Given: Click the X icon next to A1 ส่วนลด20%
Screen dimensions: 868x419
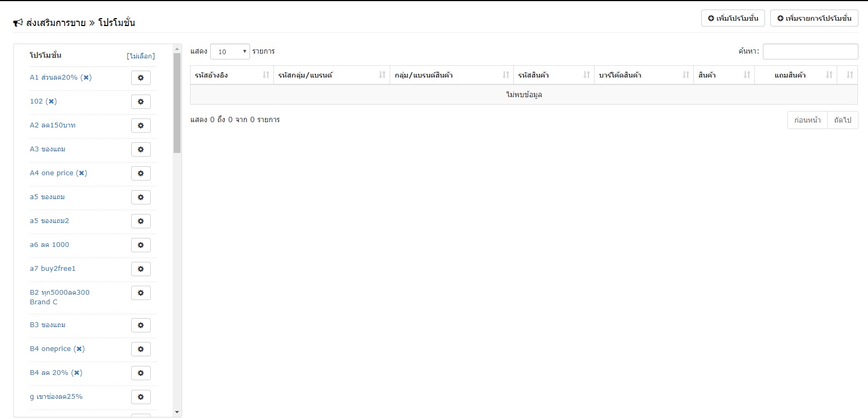Looking at the screenshot, I should pos(86,78).
